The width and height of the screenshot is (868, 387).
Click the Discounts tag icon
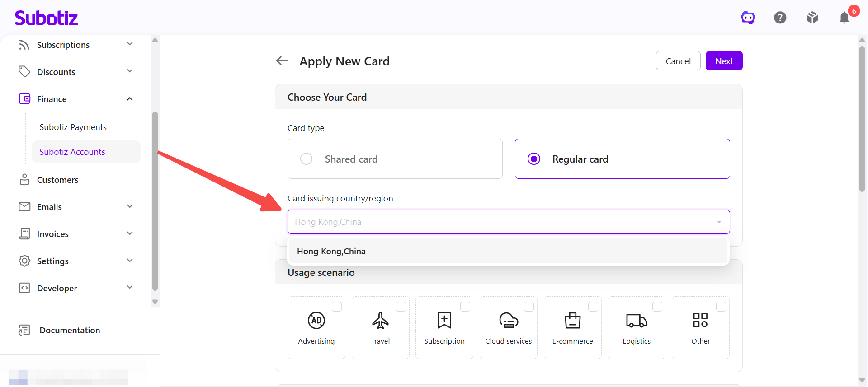(24, 72)
